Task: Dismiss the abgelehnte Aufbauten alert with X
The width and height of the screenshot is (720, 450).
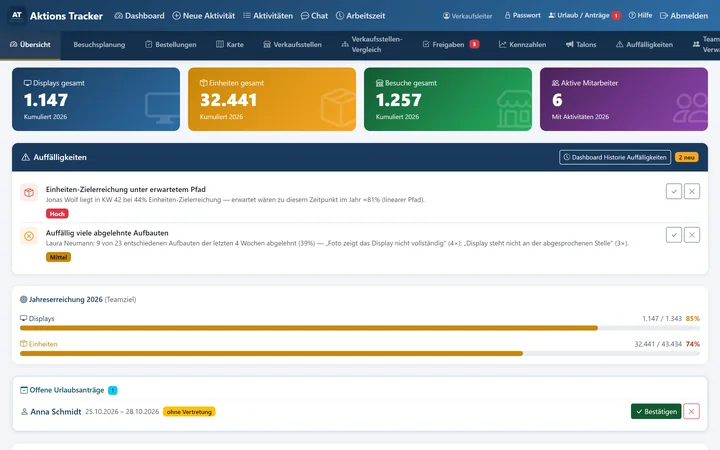Action: (692, 235)
